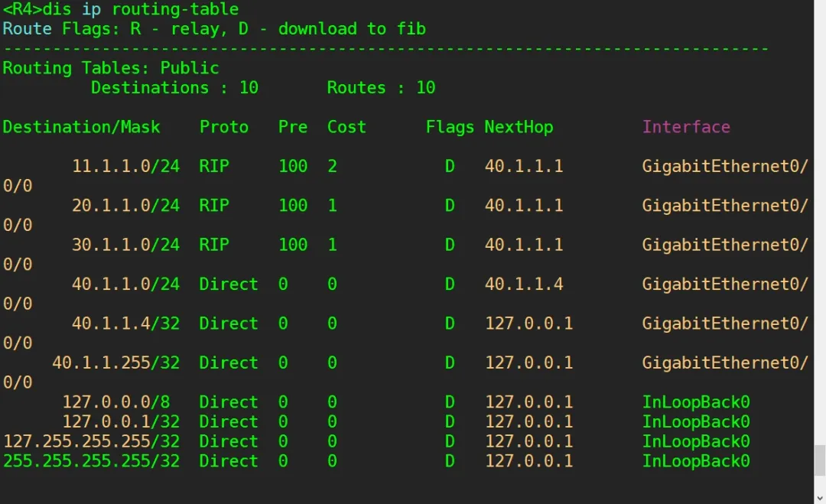This screenshot has height=504, width=826.
Task: Click the 'Routing Tables: Public' line
Action: tap(111, 68)
